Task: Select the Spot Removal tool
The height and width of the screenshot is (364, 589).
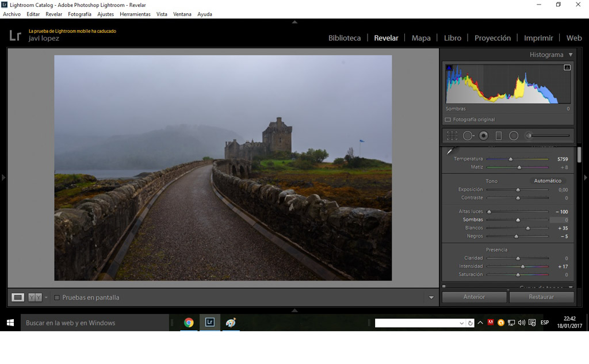Action: (x=468, y=136)
